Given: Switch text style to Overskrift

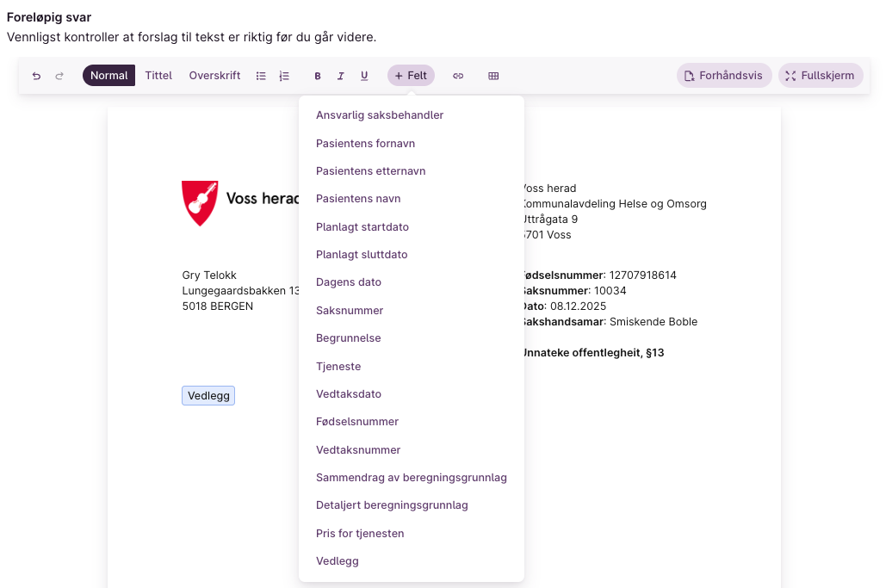Looking at the screenshot, I should coord(214,76).
